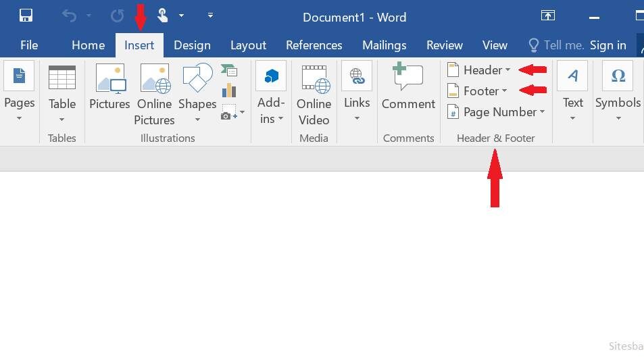Screen dimensions: 644x362
Task: Expand the Screenshot dropdown arrow
Action: click(x=243, y=112)
